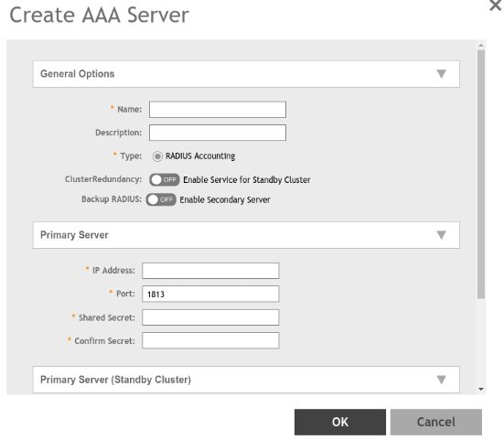This screenshot has height=440, width=504.
Task: Click the Cancel button
Action: click(x=436, y=422)
